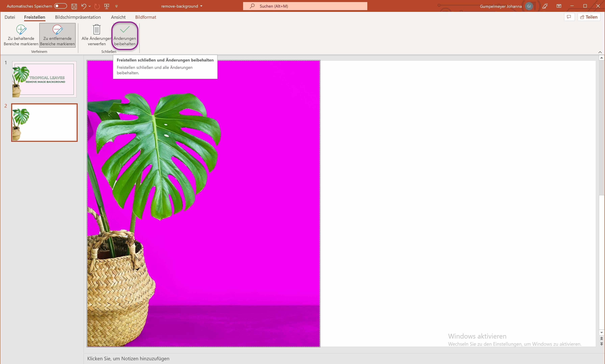This screenshot has width=605, height=364.
Task: Toggle Automatisches Speichern switch
Action: coord(61,6)
